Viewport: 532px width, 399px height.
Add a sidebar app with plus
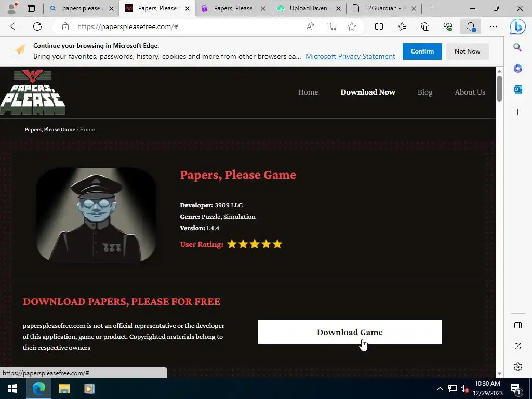click(518, 112)
